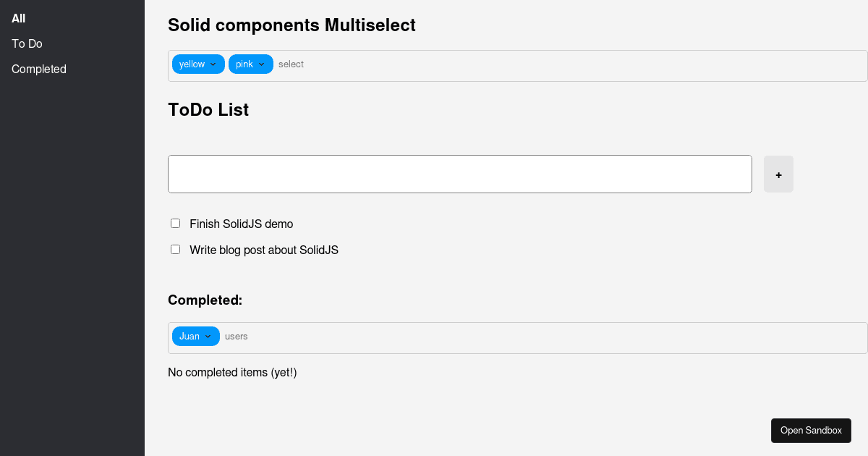Mark "Write blog post about SolidJS" complete
Screen dimensions: 868x456
[x=175, y=249]
